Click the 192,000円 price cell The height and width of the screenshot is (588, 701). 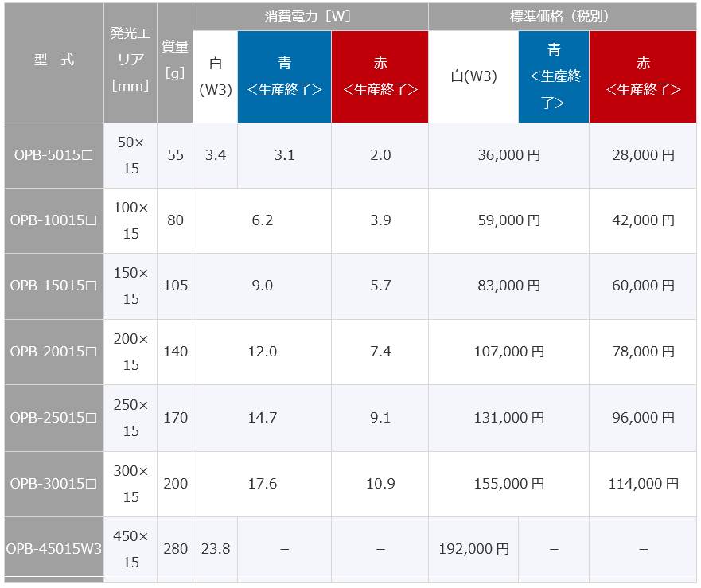[x=473, y=549]
